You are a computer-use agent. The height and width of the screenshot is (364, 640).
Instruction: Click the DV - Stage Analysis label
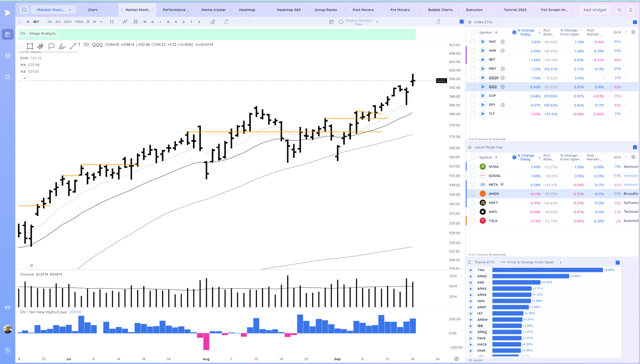(x=38, y=33)
